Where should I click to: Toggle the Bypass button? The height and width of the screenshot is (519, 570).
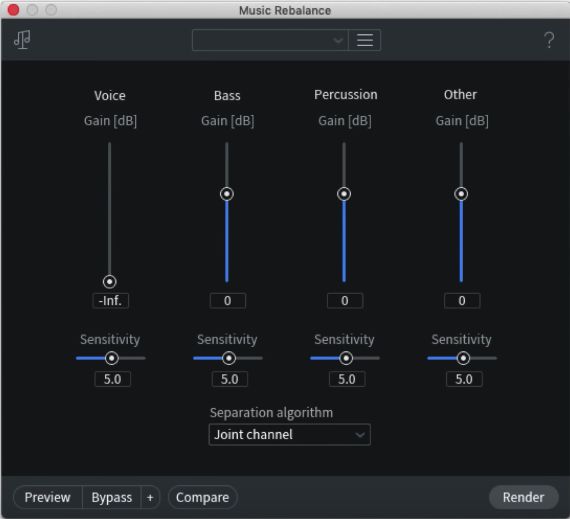tap(112, 497)
